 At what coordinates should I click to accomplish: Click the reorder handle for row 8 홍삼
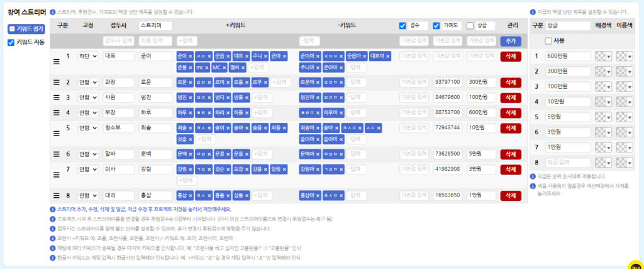click(57, 196)
